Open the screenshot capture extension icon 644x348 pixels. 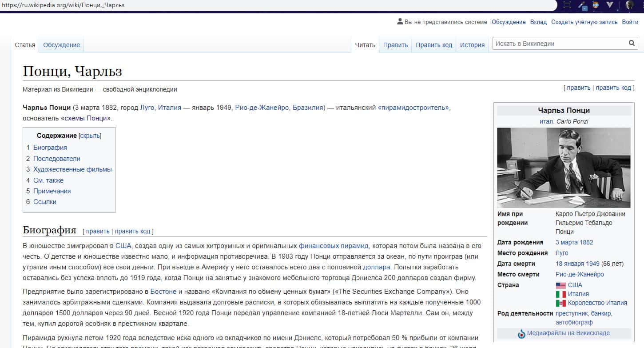(x=567, y=5)
